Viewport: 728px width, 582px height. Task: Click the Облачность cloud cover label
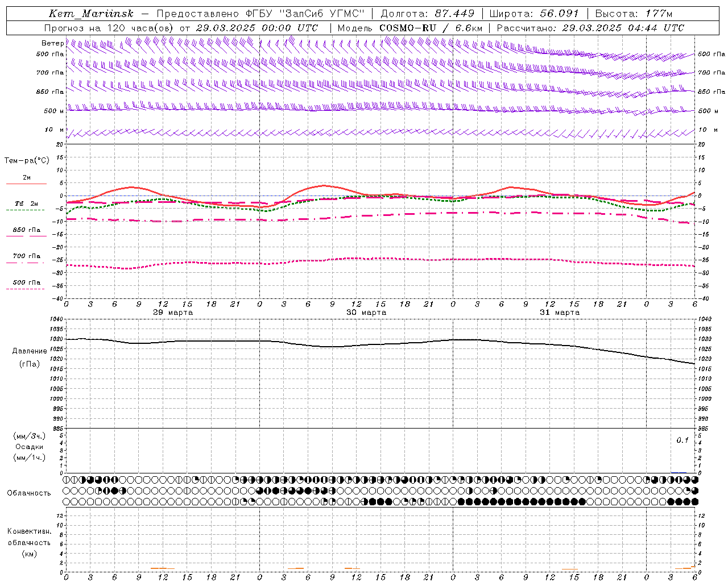(29, 493)
